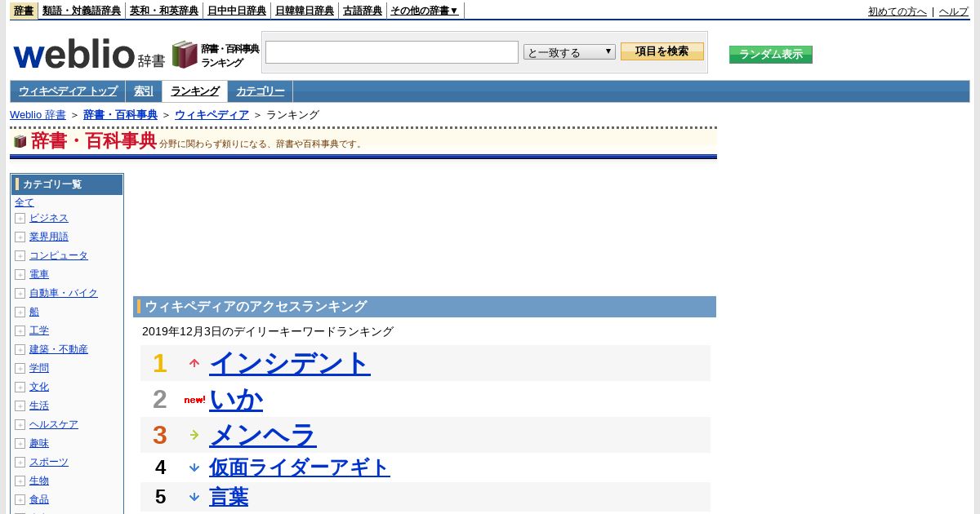Open the と一致する match-type dropdown

coord(569,52)
